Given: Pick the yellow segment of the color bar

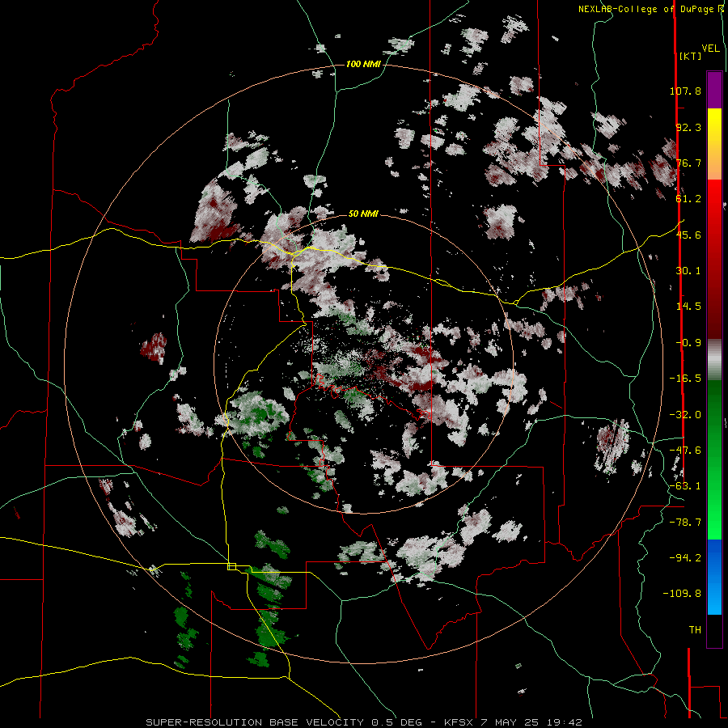Looking at the screenshot, I should click(714, 125).
